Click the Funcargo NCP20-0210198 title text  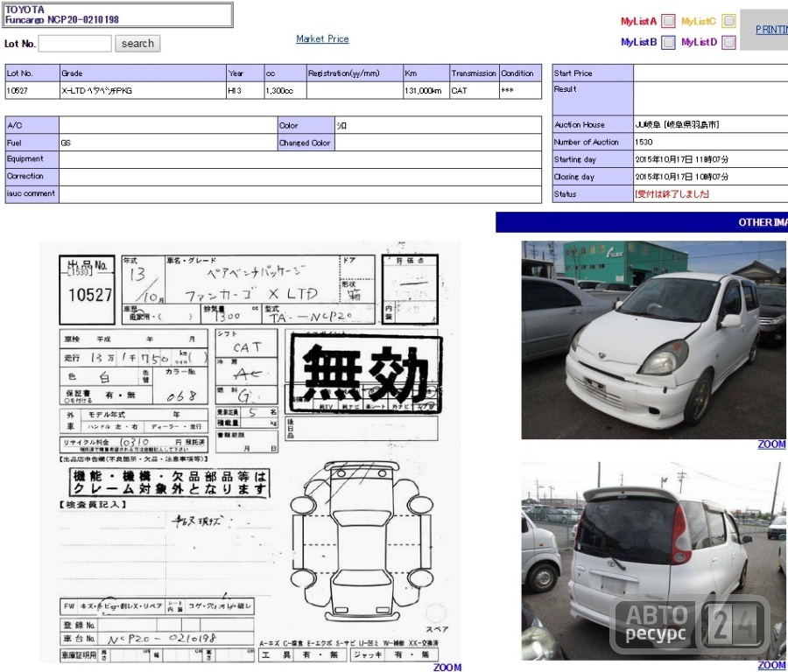tap(62, 19)
